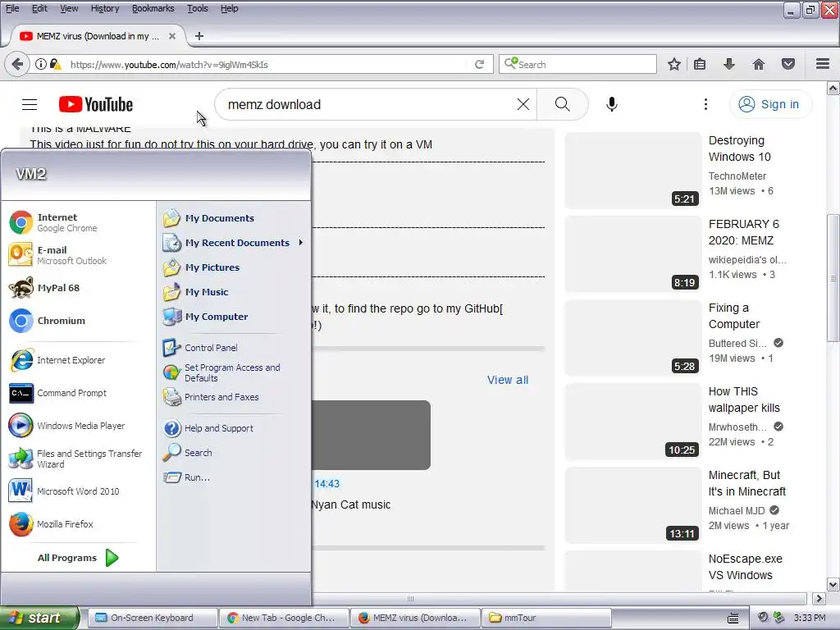Open My Music folder
The width and height of the screenshot is (840, 630).
point(234,292)
